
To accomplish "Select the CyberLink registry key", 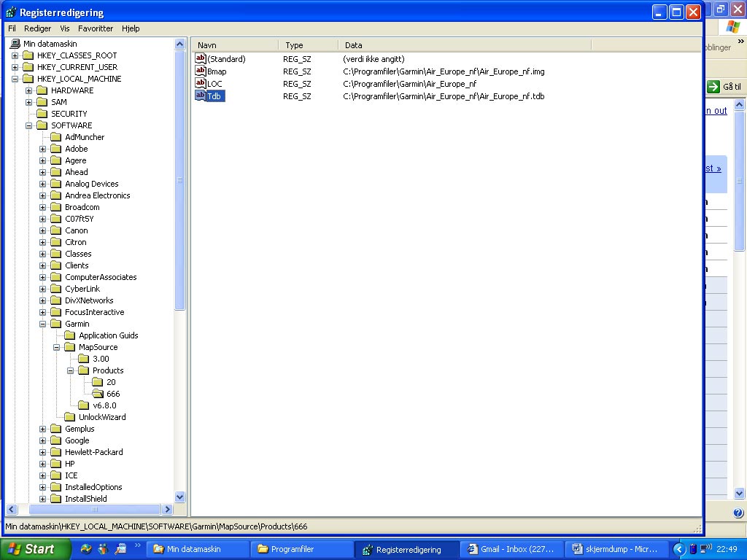I will pos(82,289).
